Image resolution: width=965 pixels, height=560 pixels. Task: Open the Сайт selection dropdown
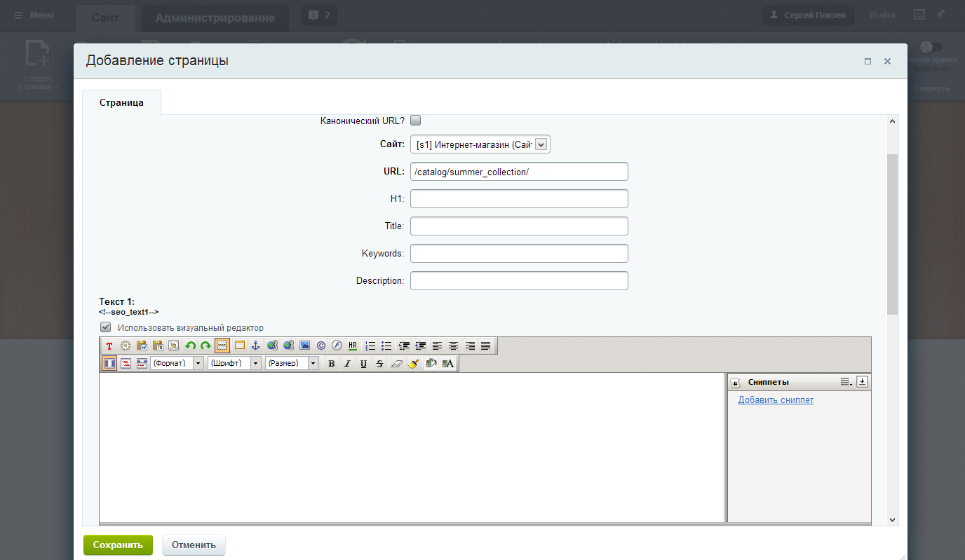480,144
